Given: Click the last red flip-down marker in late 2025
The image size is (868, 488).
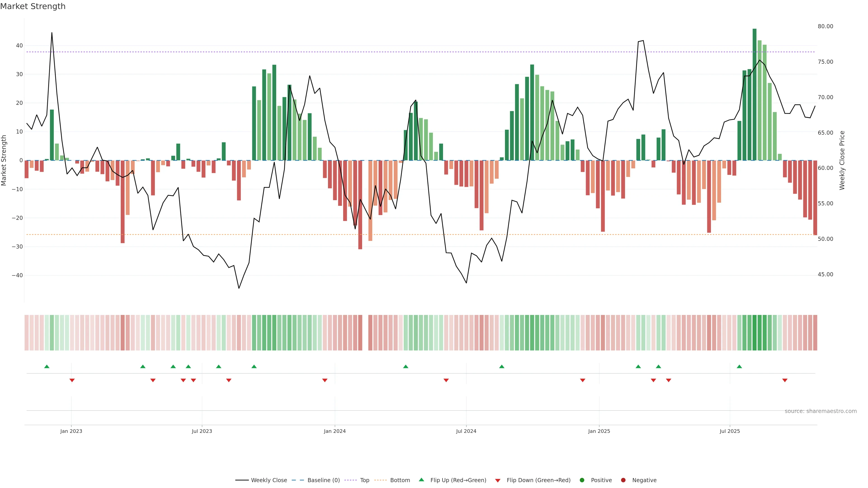Looking at the screenshot, I should (x=785, y=380).
